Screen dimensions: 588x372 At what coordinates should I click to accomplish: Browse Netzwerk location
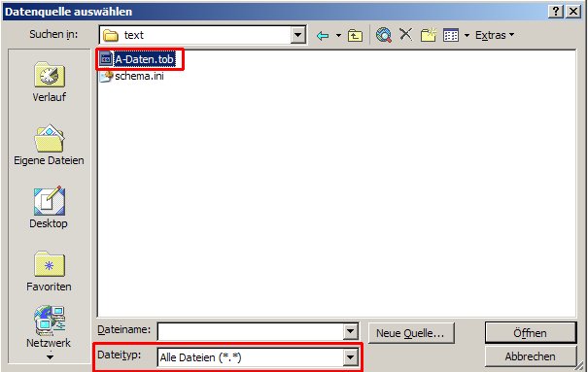click(x=50, y=326)
